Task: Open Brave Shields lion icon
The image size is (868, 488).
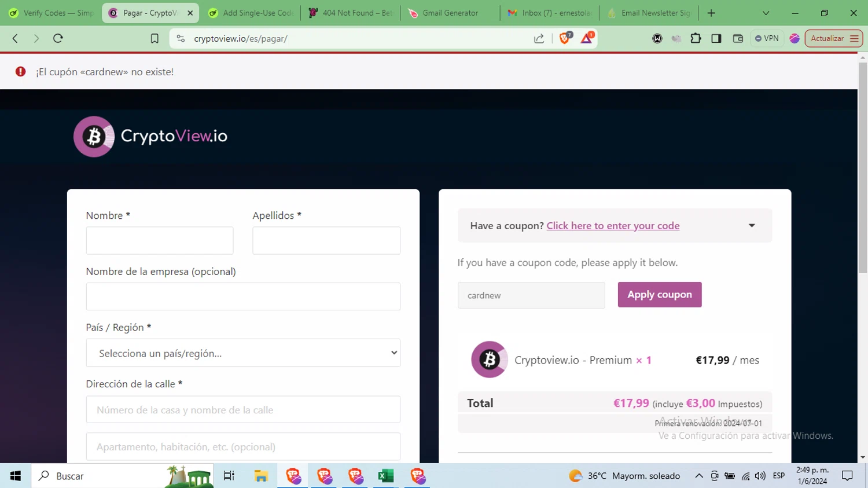Action: tap(565, 38)
